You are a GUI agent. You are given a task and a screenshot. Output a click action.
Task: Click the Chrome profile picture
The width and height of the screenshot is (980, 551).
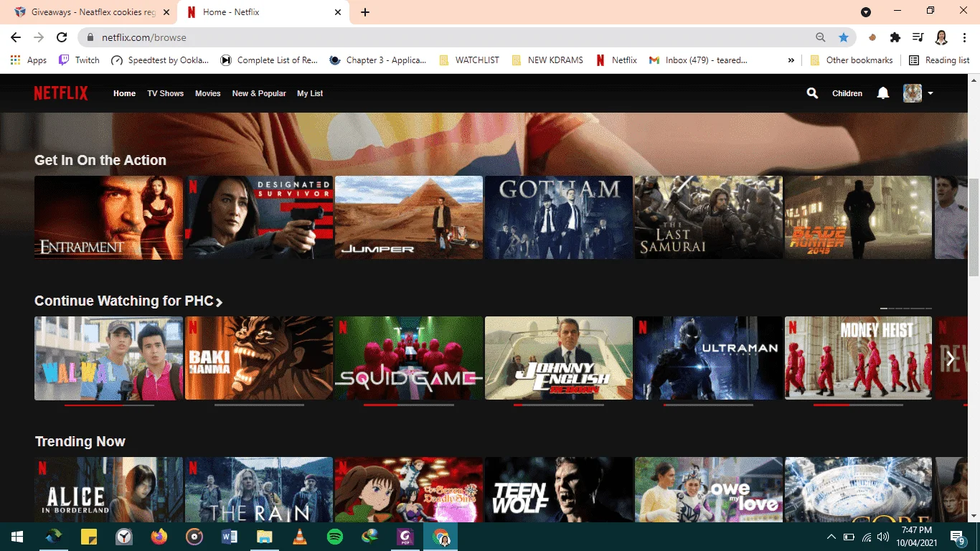(x=941, y=37)
